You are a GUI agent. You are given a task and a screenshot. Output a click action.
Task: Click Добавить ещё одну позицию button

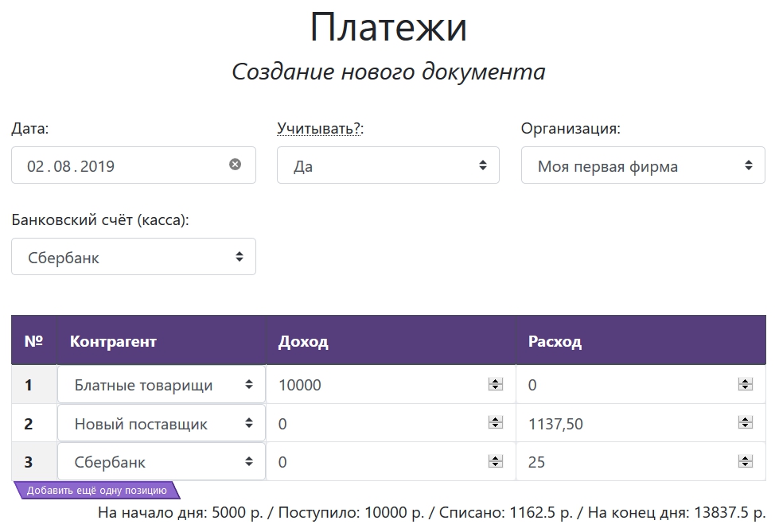[x=97, y=491]
